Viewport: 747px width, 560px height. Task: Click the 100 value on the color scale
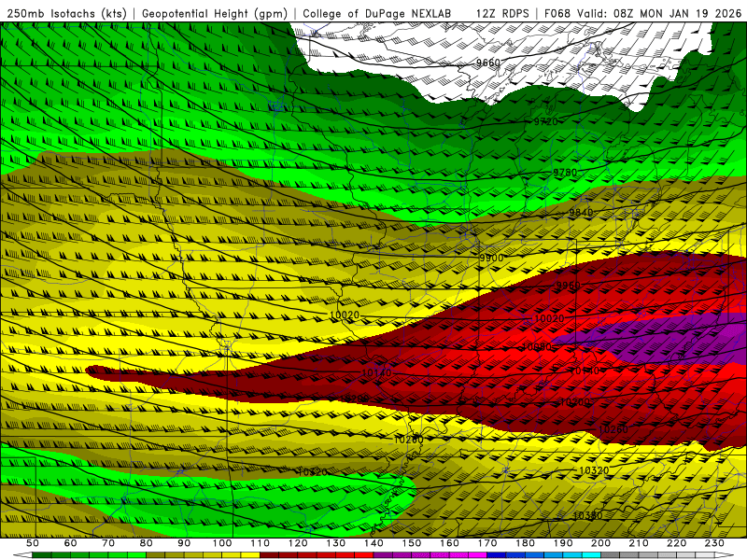[x=222, y=543]
